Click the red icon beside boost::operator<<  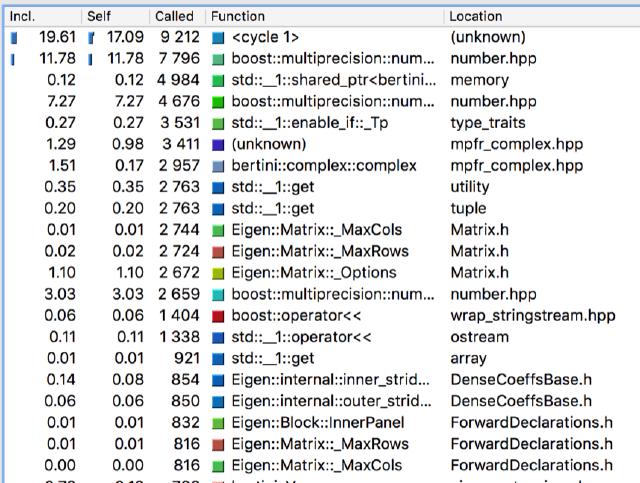[x=218, y=316]
